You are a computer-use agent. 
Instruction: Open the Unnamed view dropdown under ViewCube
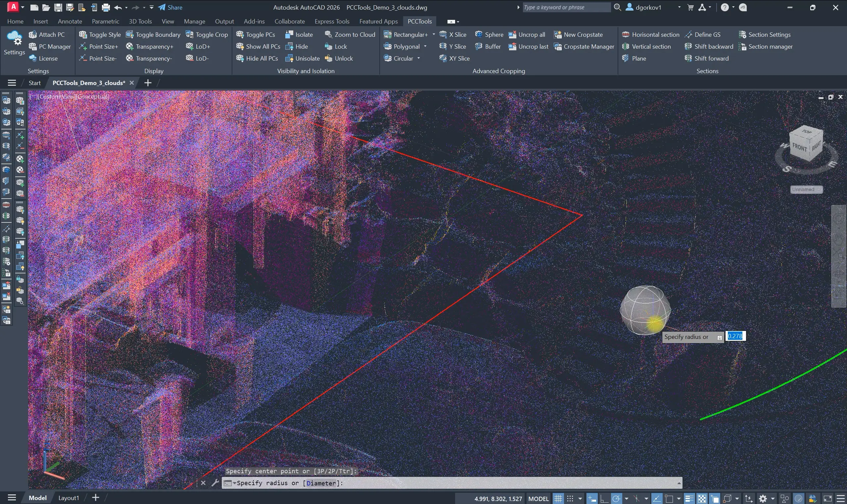806,189
